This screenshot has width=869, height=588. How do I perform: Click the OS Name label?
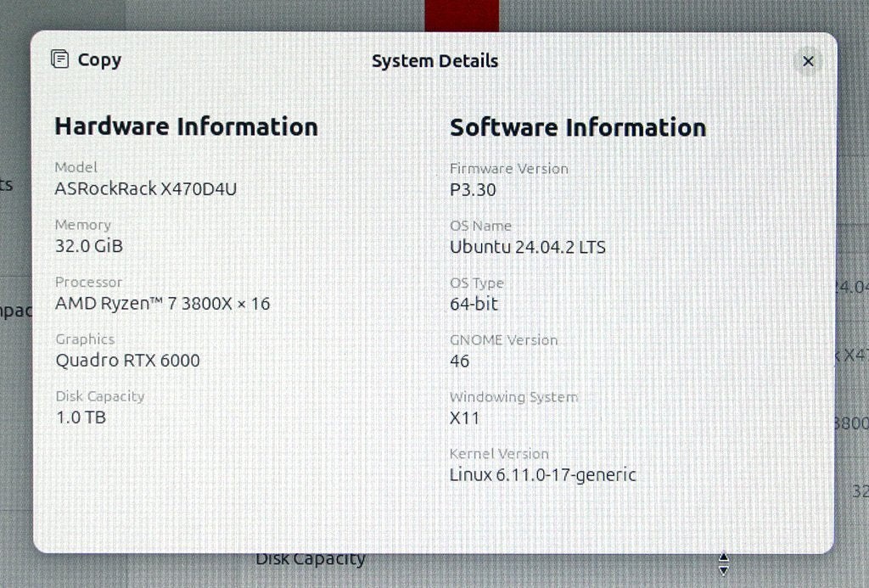480,226
